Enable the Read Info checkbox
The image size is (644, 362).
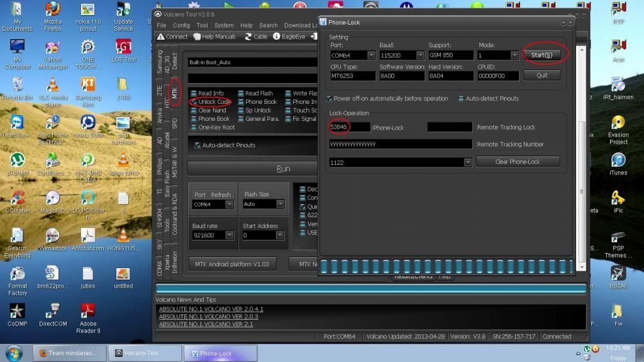click(x=194, y=93)
